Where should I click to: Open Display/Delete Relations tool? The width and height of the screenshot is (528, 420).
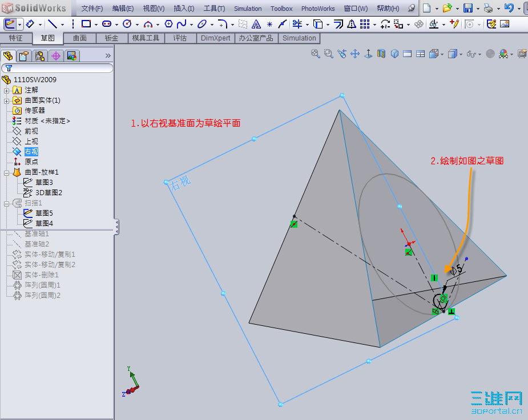[434, 24]
